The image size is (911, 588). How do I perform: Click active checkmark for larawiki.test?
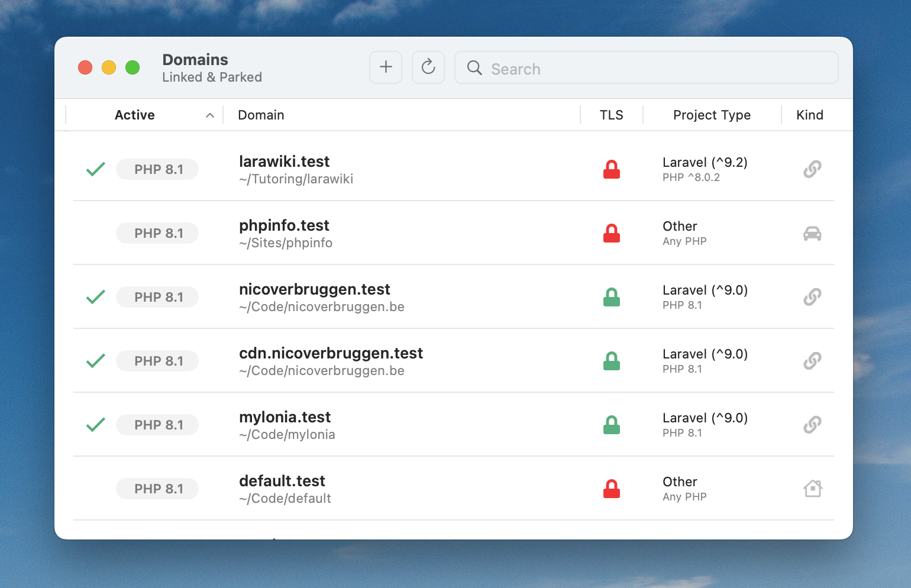point(96,169)
